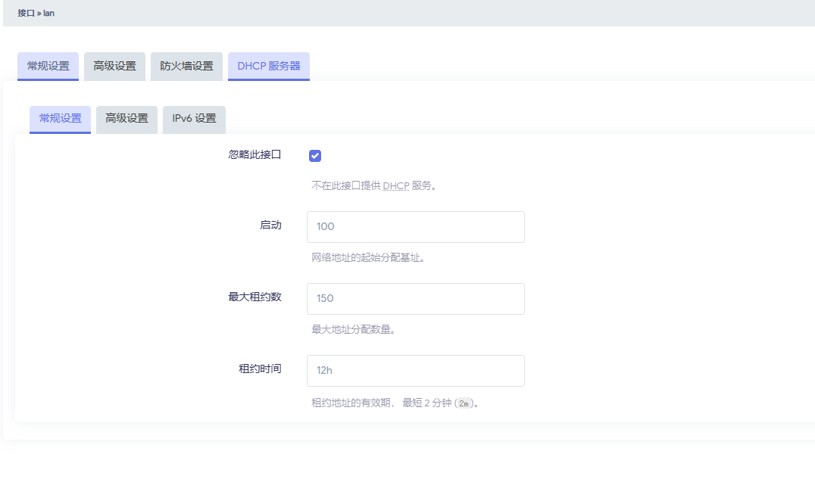Click the 启动 field label
The image size is (815, 504).
270,226
